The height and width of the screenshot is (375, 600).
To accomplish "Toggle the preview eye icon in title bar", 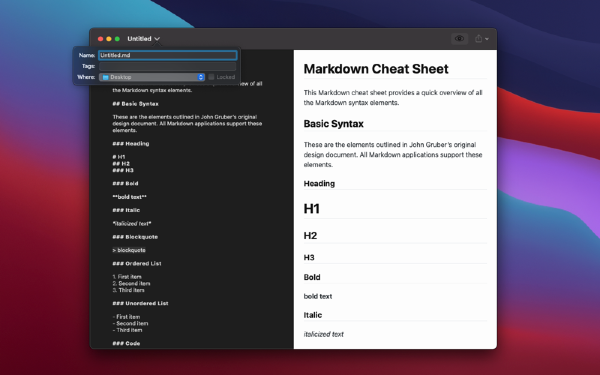I will pyautogui.click(x=459, y=39).
